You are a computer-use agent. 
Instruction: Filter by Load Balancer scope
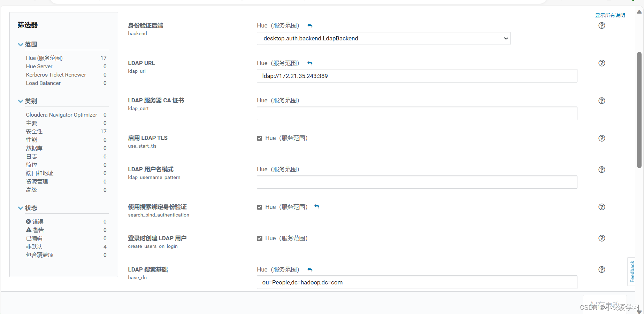43,83
